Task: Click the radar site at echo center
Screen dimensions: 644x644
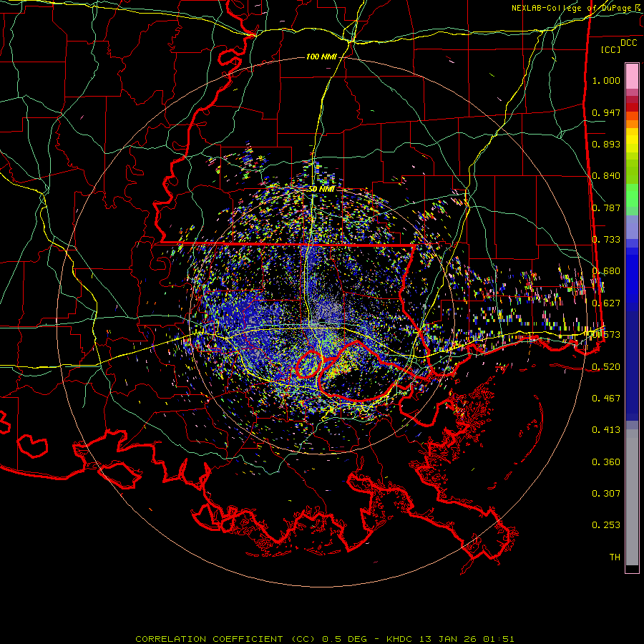Action: tap(323, 321)
